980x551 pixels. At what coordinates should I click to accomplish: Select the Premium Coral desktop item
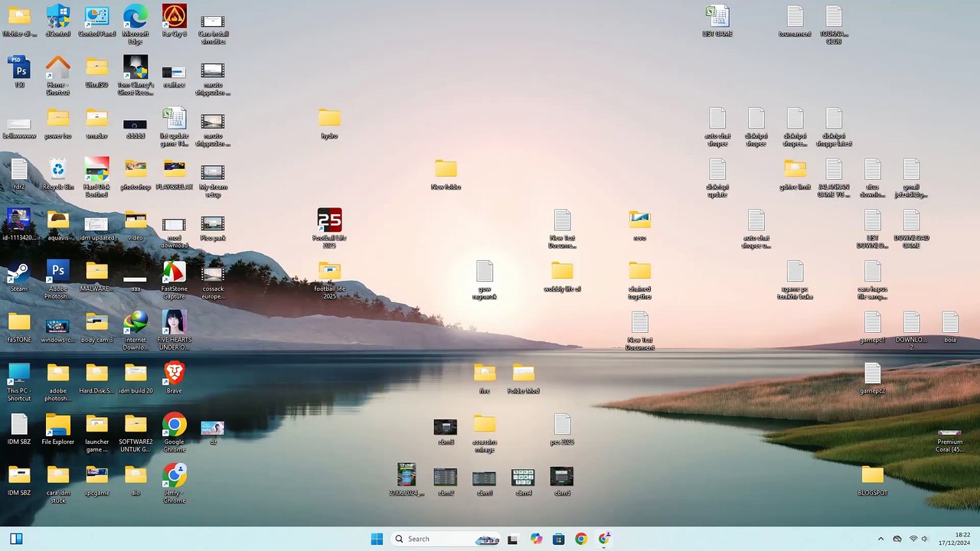tap(950, 440)
